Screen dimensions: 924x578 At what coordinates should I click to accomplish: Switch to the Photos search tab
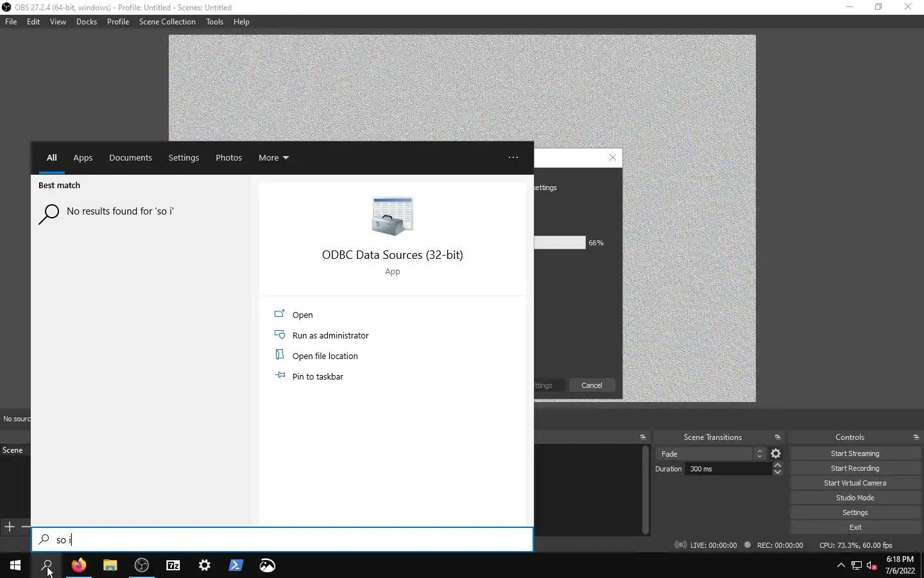click(x=228, y=157)
